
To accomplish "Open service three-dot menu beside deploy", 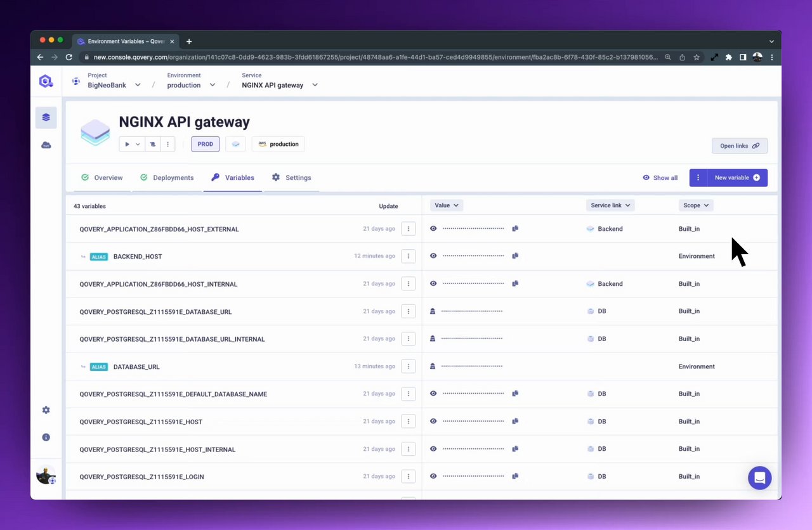I will pyautogui.click(x=168, y=145).
